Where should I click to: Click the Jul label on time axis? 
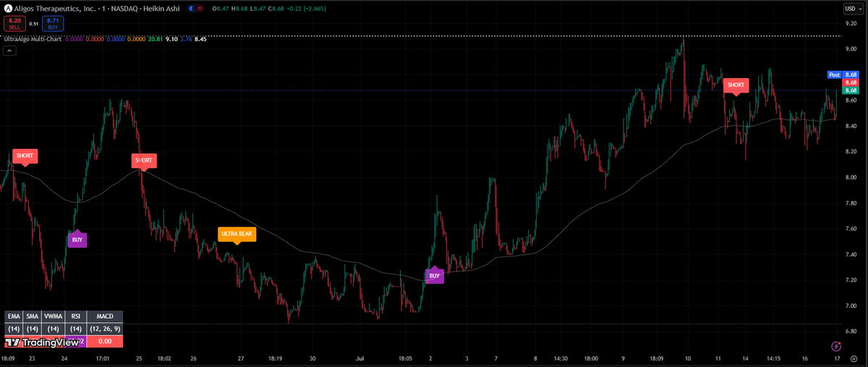tap(360, 358)
